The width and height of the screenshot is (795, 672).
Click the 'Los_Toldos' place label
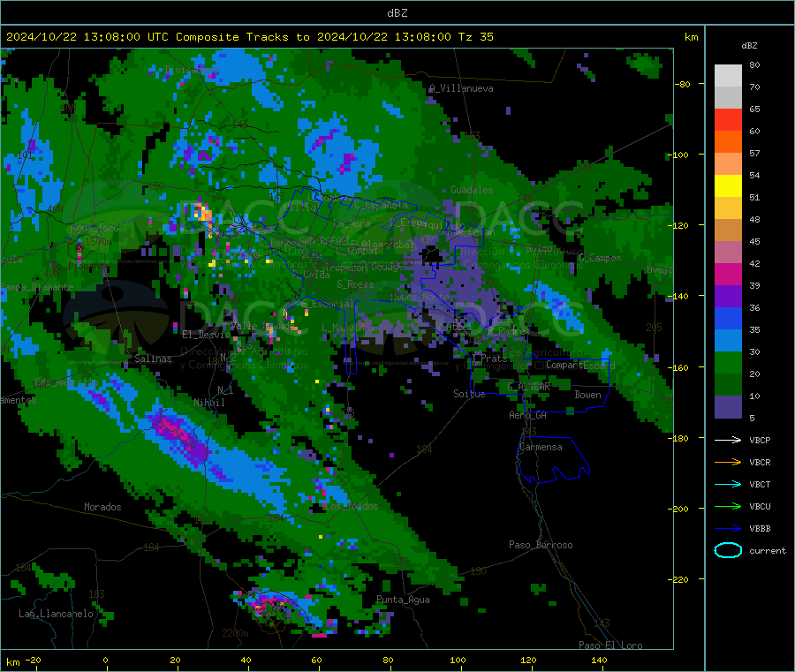pos(352,506)
